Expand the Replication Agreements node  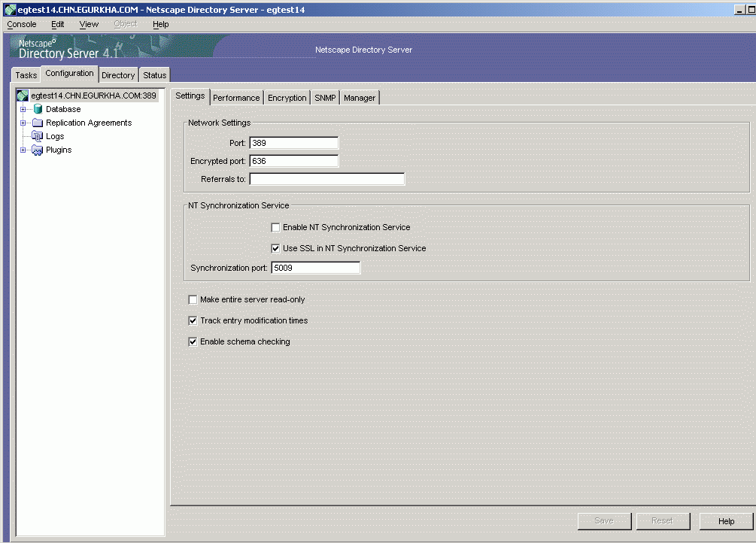(23, 123)
